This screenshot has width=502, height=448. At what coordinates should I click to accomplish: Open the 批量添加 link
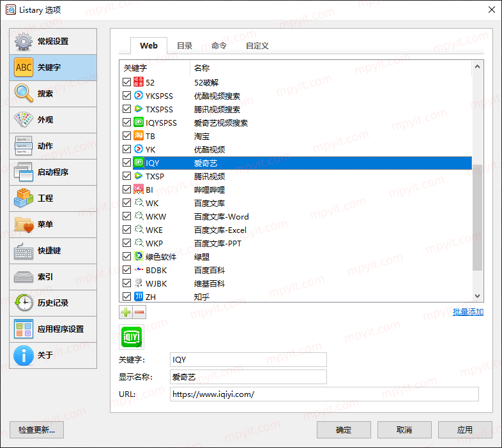tap(468, 312)
